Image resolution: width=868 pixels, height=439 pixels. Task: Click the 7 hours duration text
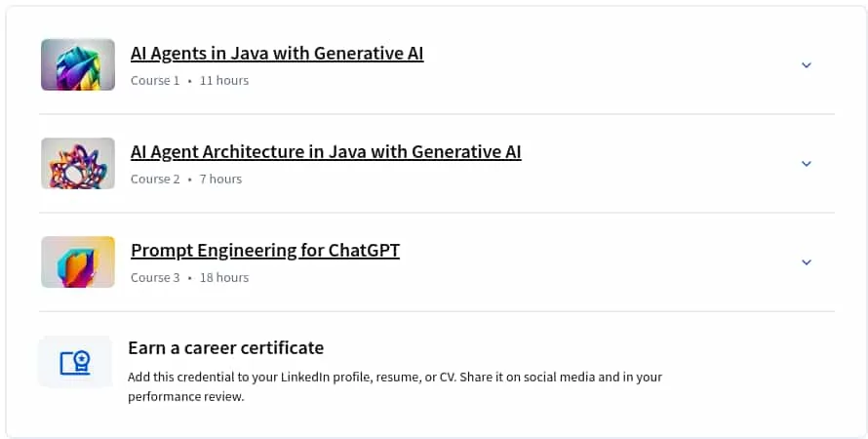pyautogui.click(x=220, y=179)
